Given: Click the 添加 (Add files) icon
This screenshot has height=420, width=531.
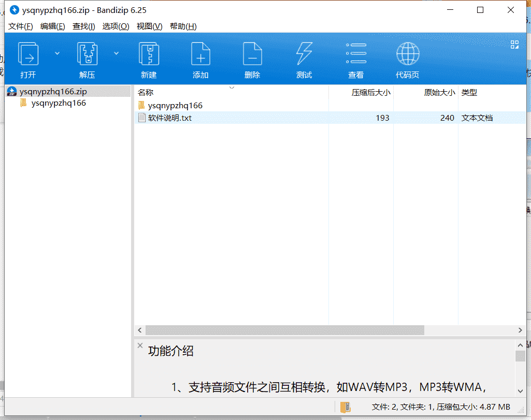Looking at the screenshot, I should pyautogui.click(x=200, y=54).
